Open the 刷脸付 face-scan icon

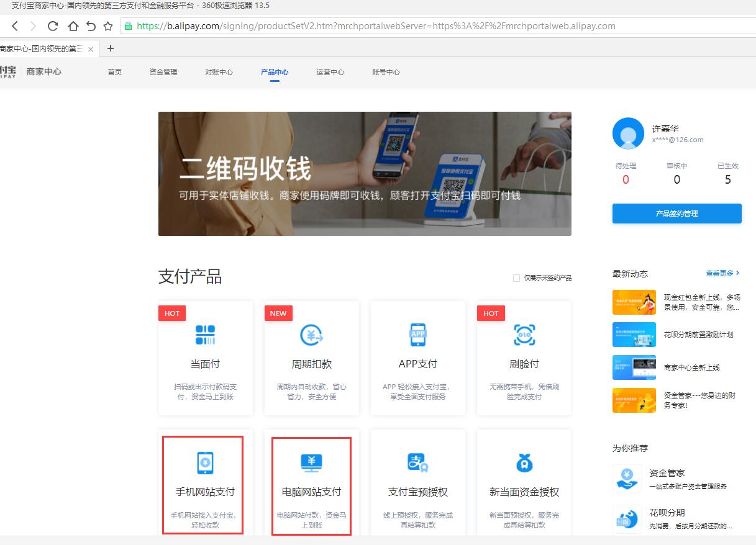[524, 335]
